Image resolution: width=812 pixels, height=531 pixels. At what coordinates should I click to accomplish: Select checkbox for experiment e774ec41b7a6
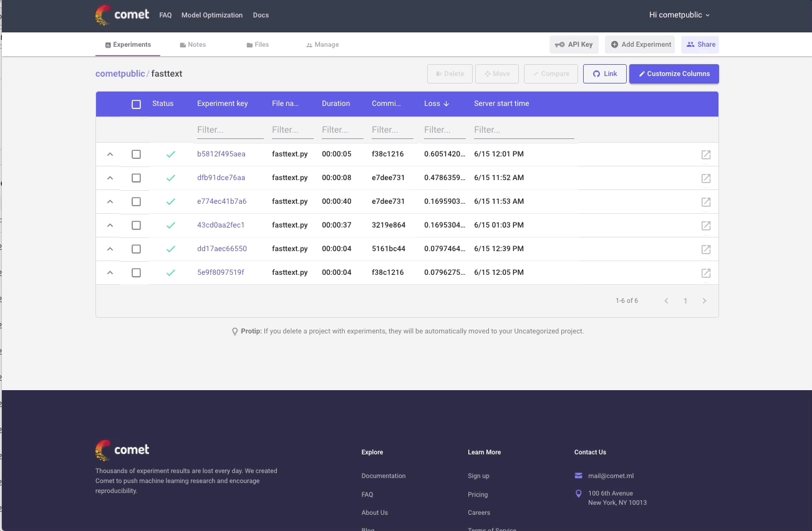[136, 201]
